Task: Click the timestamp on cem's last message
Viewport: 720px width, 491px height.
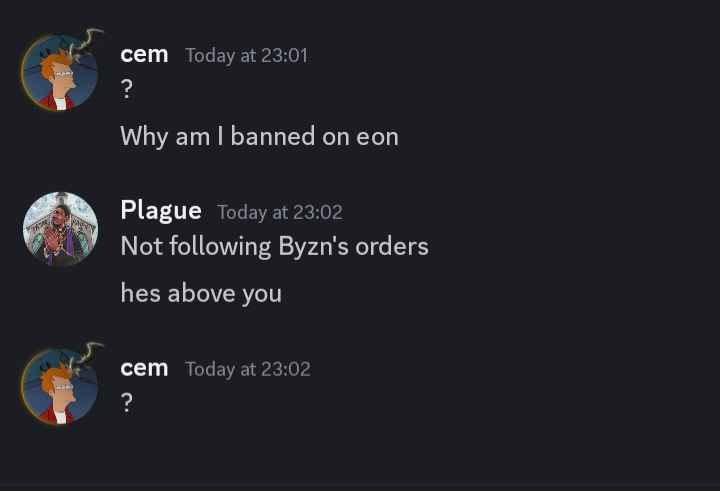Action: [x=248, y=369]
